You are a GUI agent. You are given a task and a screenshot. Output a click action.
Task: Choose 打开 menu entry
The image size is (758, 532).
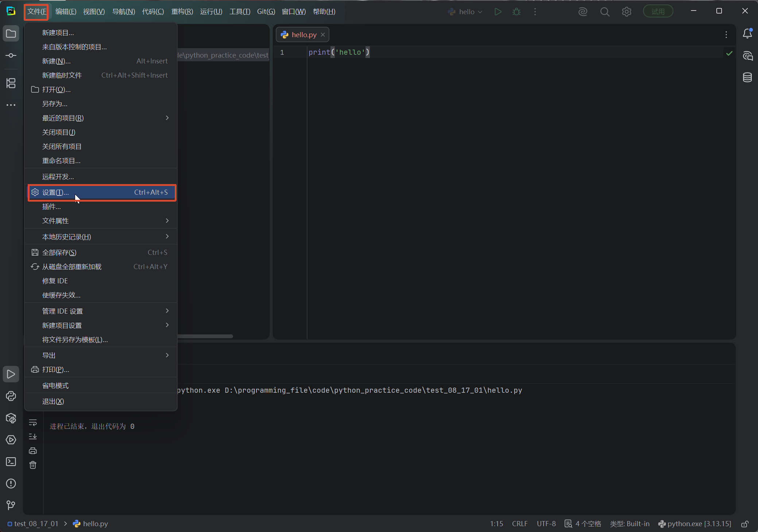coord(101,90)
